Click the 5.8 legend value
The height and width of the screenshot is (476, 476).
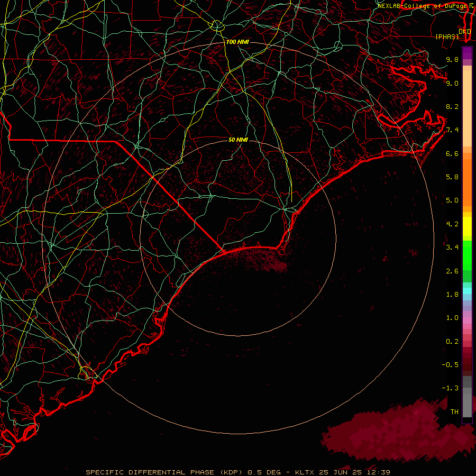452,177
